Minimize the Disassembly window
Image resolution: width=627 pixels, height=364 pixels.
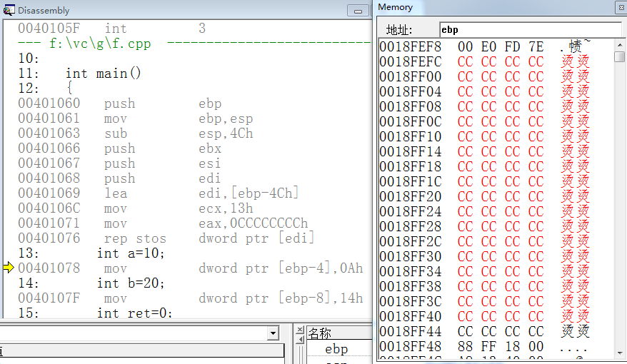[x=358, y=11]
